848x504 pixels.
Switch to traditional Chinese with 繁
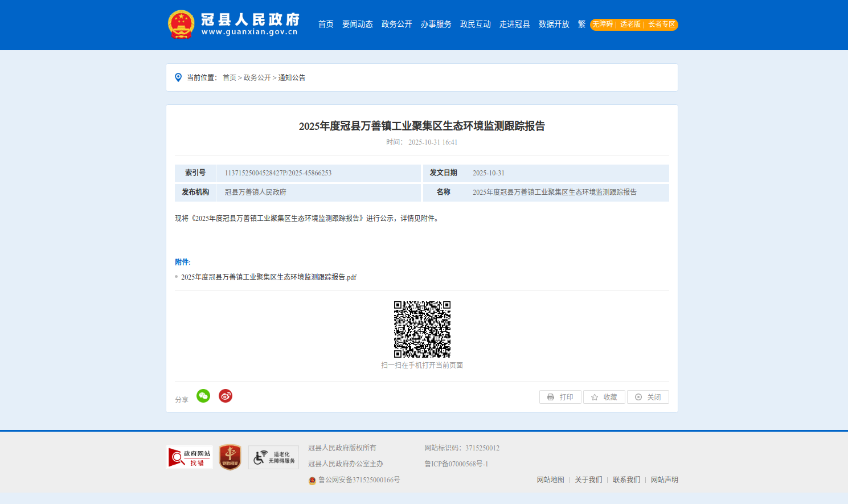pyautogui.click(x=581, y=24)
